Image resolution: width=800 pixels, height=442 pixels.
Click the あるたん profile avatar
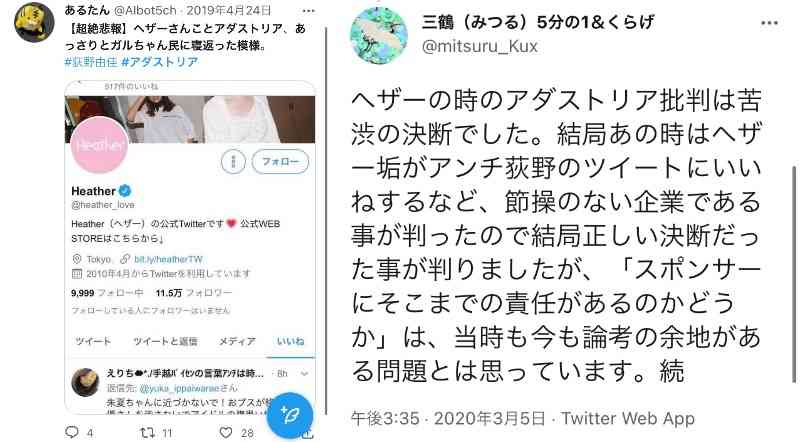(34, 22)
